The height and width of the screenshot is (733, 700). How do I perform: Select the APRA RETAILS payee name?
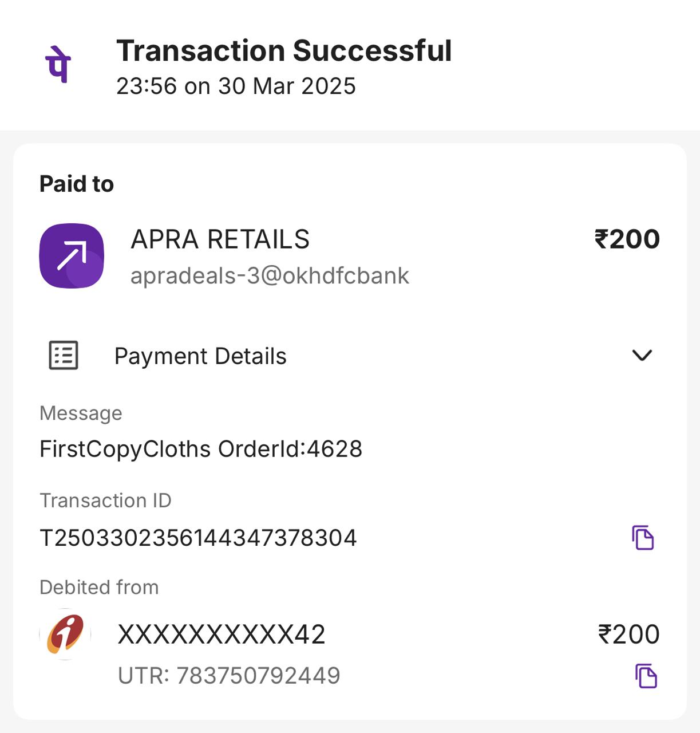(220, 239)
